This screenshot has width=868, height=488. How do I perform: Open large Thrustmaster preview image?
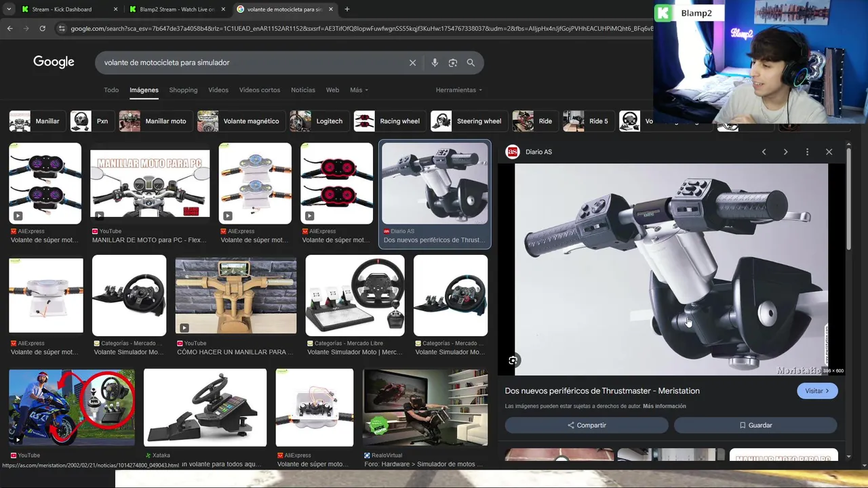click(671, 269)
